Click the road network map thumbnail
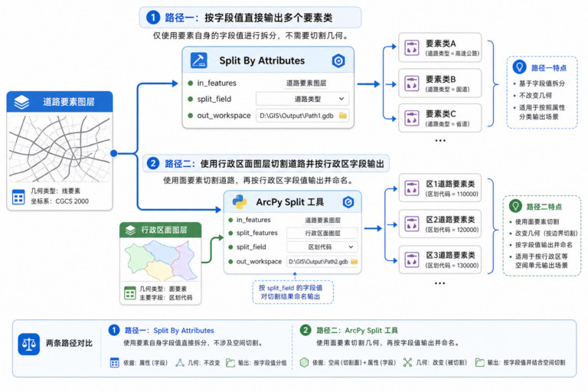 click(x=60, y=149)
